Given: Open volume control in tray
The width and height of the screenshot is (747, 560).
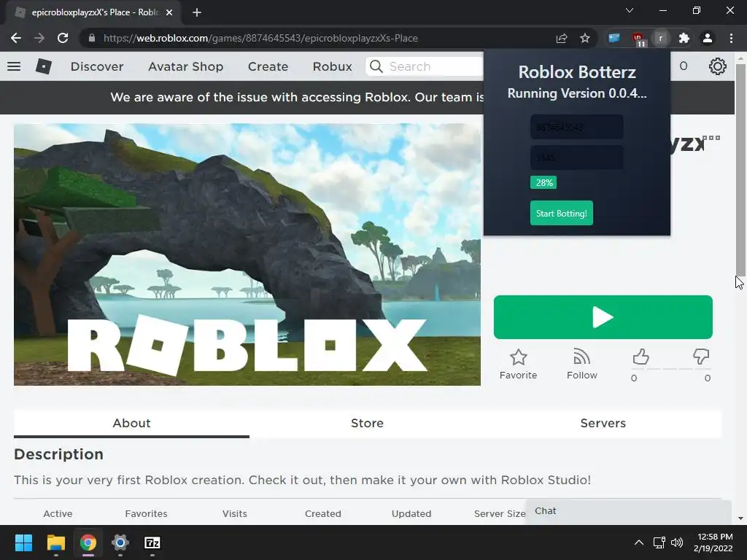Looking at the screenshot, I should click(x=676, y=542).
